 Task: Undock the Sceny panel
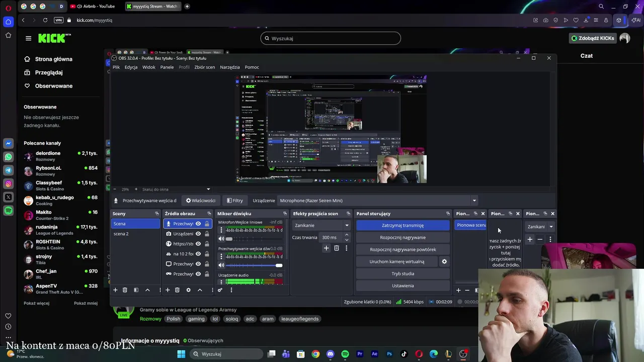point(156,214)
